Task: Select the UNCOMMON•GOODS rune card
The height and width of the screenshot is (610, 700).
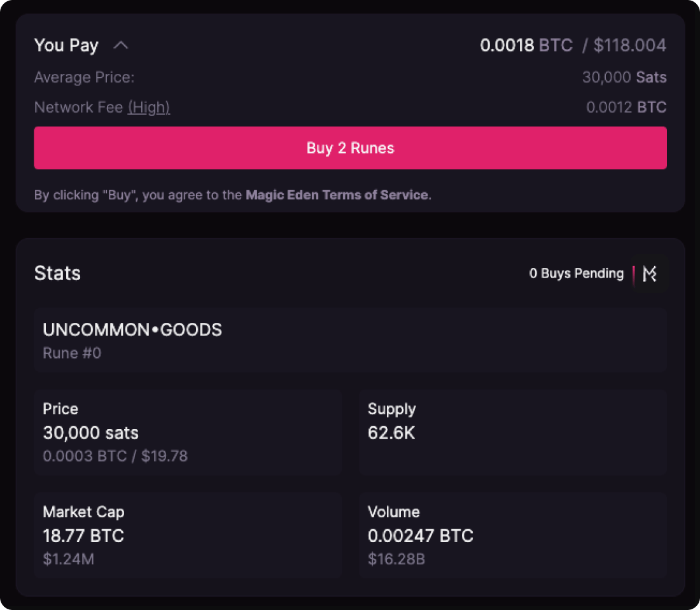Action: coord(350,340)
